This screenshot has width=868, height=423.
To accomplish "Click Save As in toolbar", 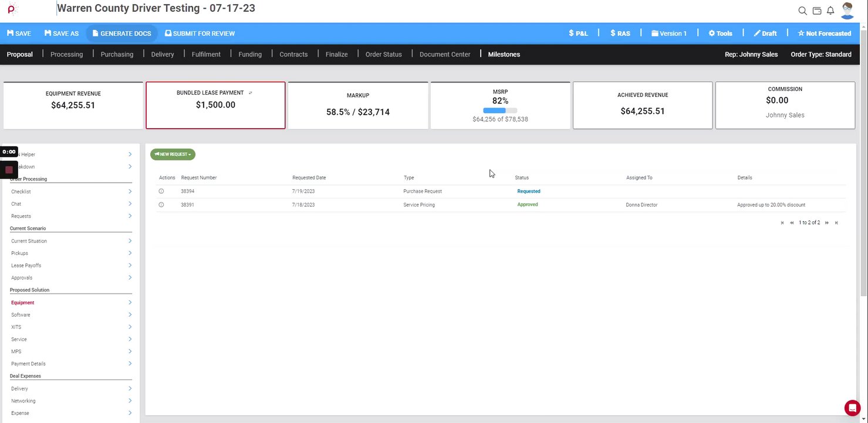I will [x=61, y=33].
